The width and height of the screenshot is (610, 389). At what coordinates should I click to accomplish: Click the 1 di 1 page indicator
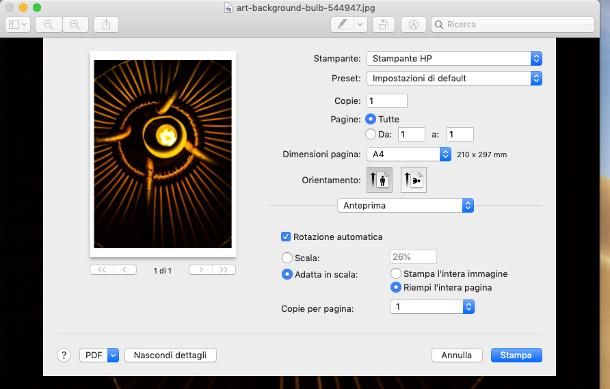click(x=163, y=270)
